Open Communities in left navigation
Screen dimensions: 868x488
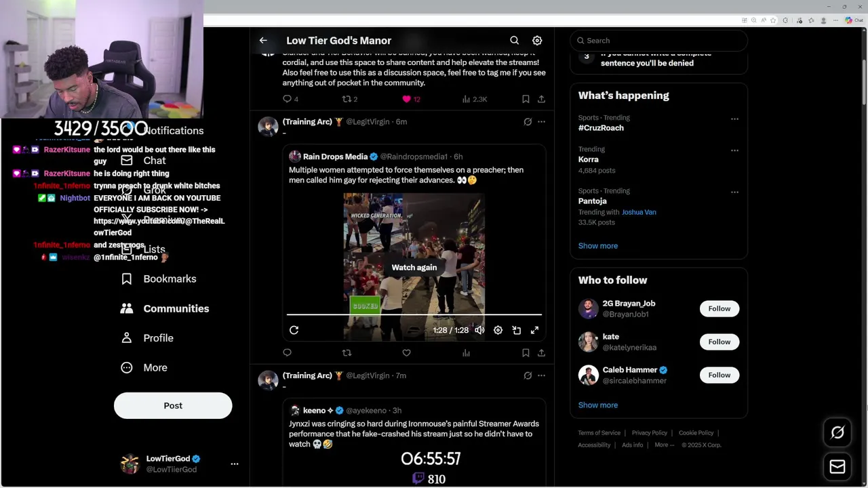(165, 308)
